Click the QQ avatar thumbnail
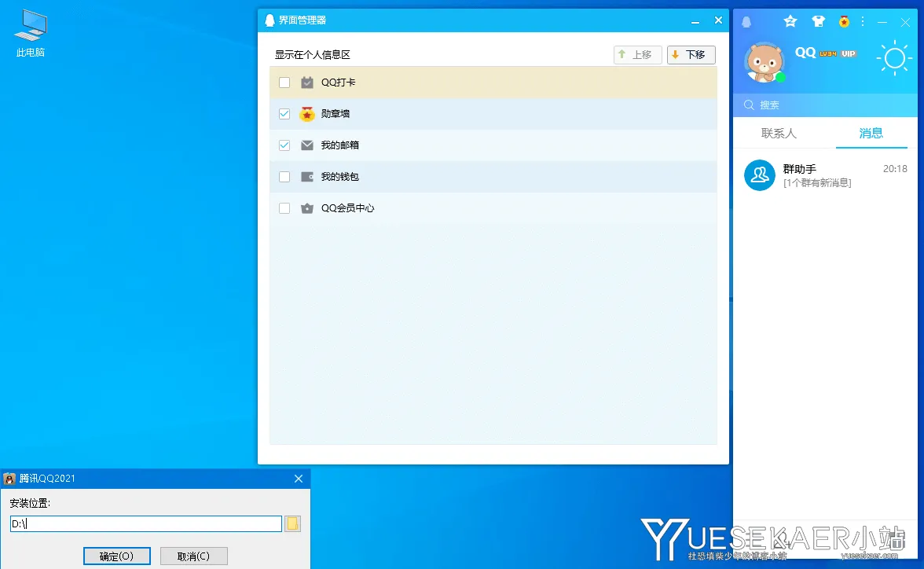Screen dimensions: 924x569 pyautogui.click(x=764, y=63)
